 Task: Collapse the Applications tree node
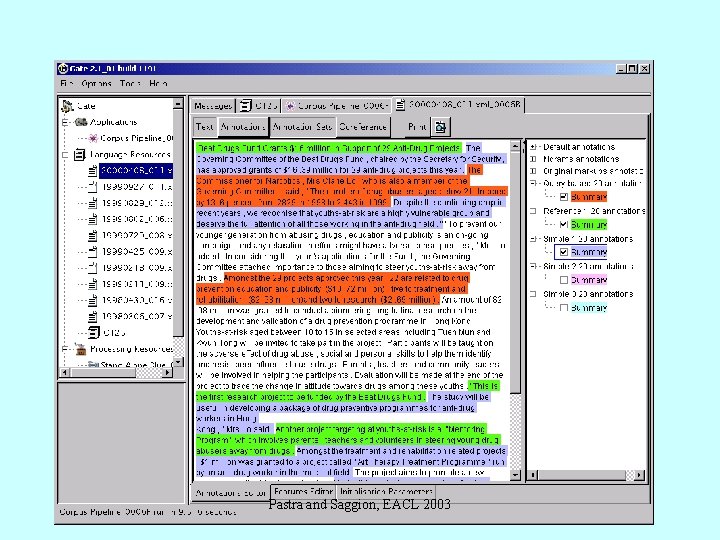tap(65, 122)
